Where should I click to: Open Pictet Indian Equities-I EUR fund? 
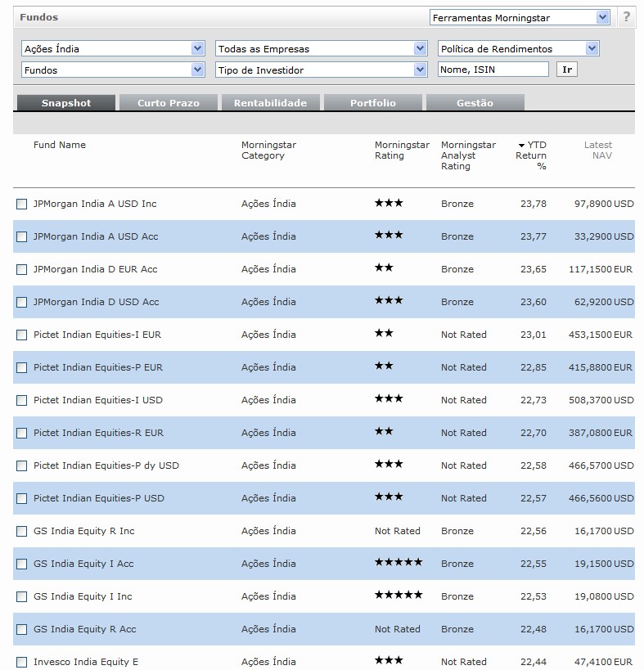pos(97,335)
